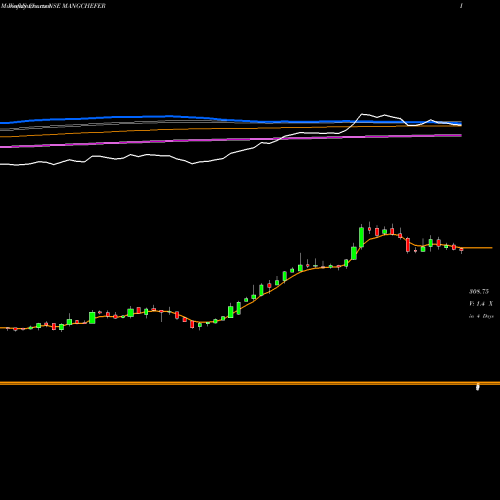Click the "V: 1.4 X" volume label

pos(481,304)
